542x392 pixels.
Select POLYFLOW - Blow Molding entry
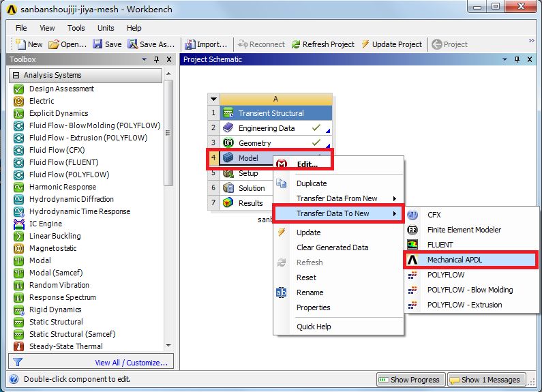tap(470, 290)
